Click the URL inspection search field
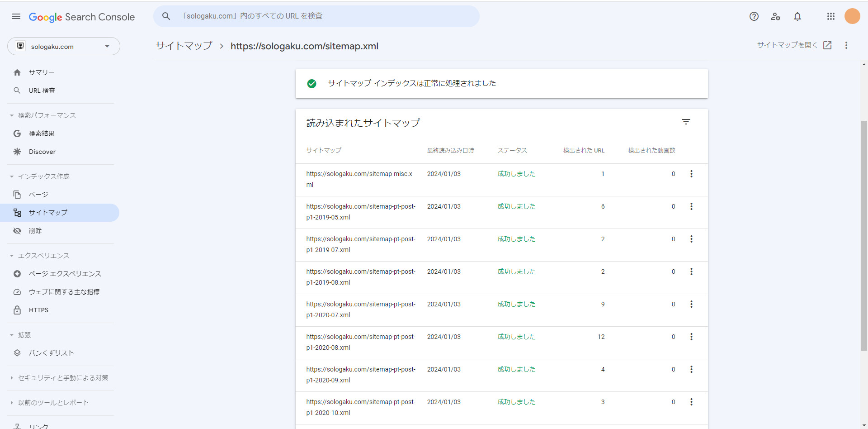Viewport: 868px width, 429px height. tap(316, 16)
